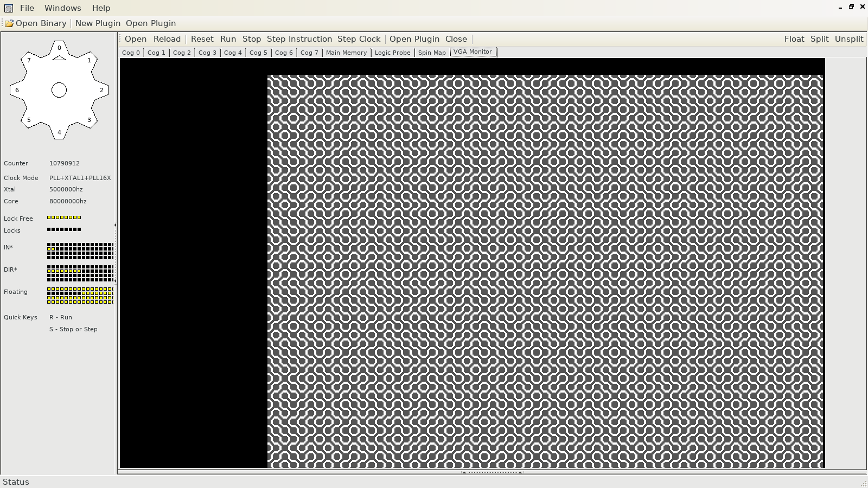The width and height of the screenshot is (868, 488).
Task: Click the application icon in the menu bar
Action: pos(9,8)
